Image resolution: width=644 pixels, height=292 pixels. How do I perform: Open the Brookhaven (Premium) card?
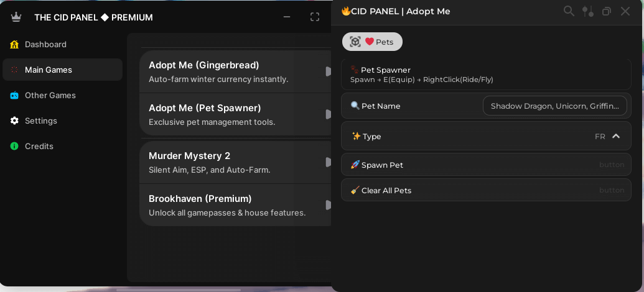(x=235, y=205)
